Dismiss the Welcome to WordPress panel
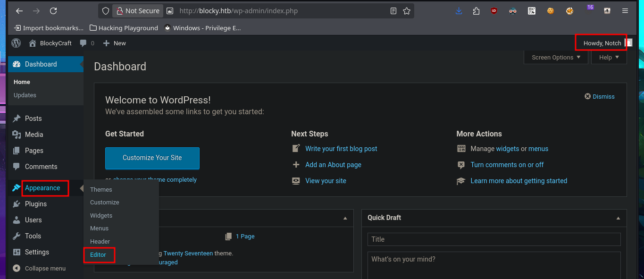Screen dimensions: 644x279 click(600, 96)
